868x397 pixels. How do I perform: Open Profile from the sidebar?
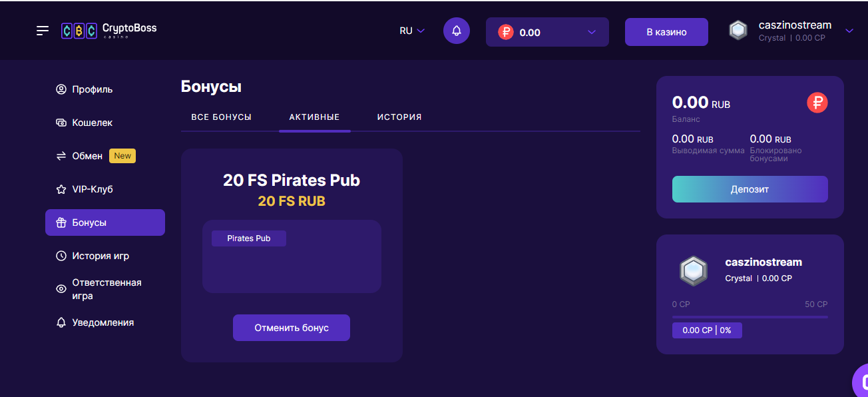pos(92,89)
